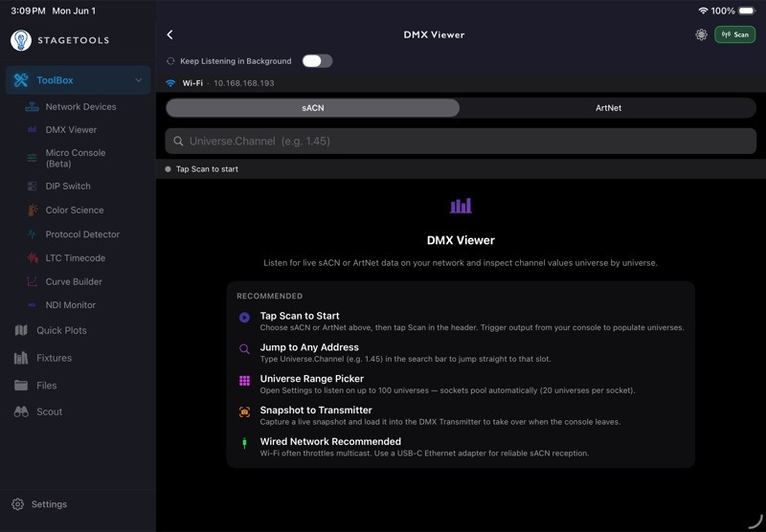Click the battery indicator in status bar

pyautogui.click(x=747, y=11)
